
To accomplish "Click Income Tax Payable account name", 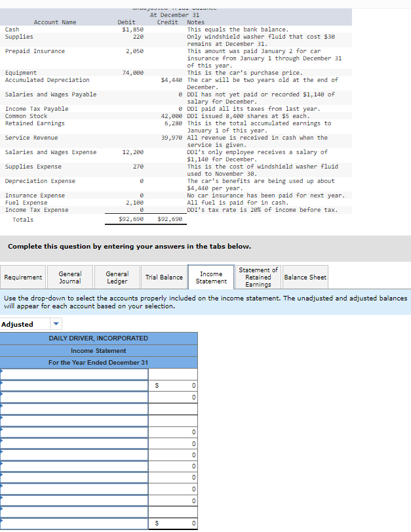I will click(37, 109).
